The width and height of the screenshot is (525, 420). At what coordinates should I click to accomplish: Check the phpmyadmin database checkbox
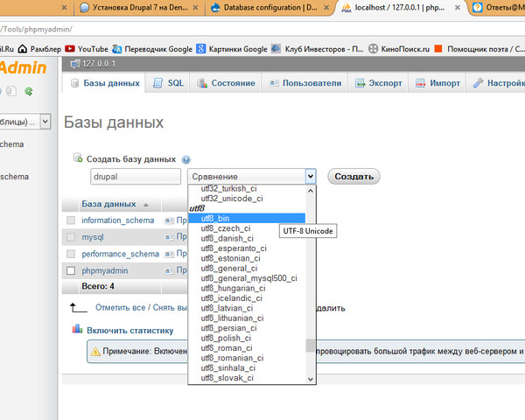click(x=71, y=270)
